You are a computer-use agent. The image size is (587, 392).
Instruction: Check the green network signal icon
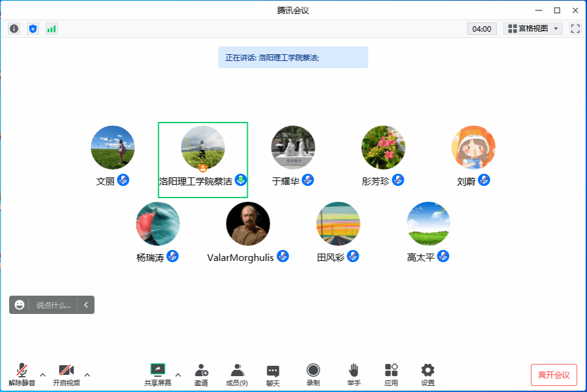52,29
